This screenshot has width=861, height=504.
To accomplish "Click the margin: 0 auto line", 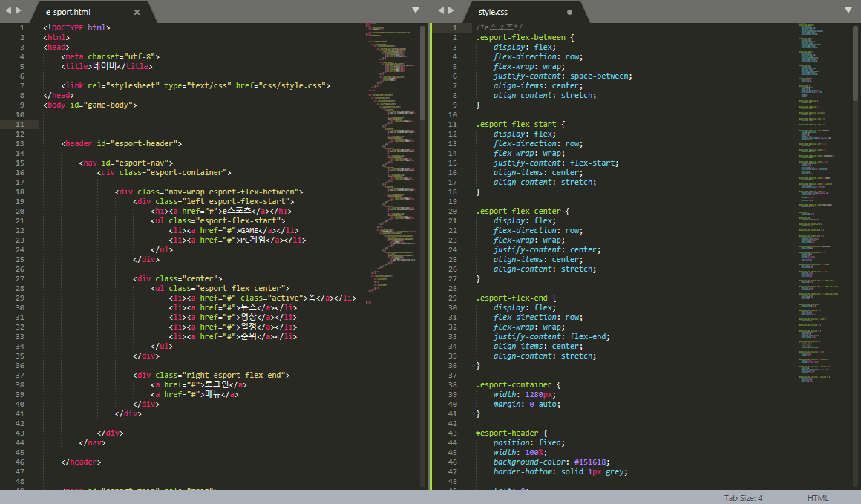I will coord(526,404).
